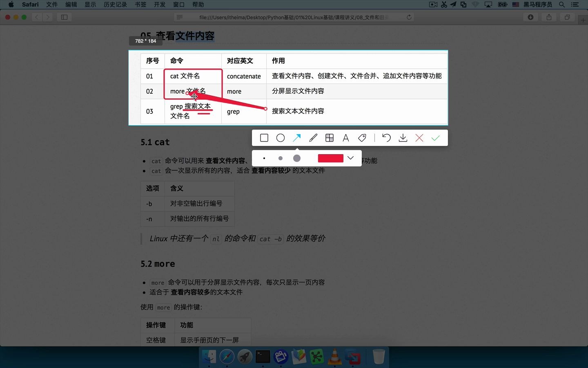Undo the last annotation
This screenshot has height=368, width=588.
[386, 138]
